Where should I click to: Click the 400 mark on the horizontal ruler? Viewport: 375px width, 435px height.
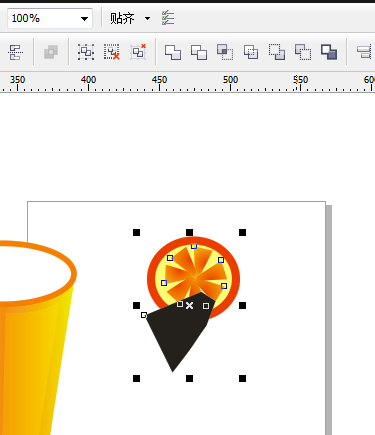pos(88,80)
